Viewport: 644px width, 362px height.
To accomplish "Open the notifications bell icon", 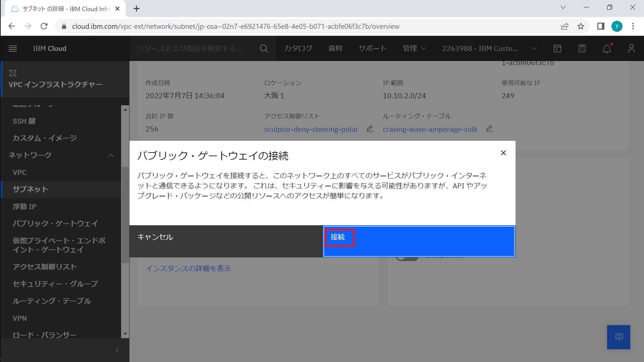I will pos(606,49).
